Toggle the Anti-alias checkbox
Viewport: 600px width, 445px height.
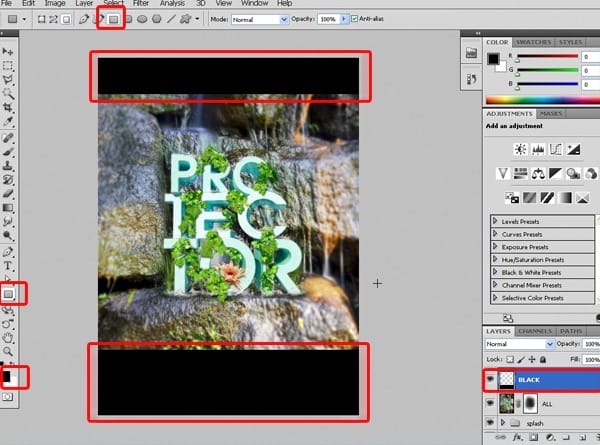[x=354, y=19]
